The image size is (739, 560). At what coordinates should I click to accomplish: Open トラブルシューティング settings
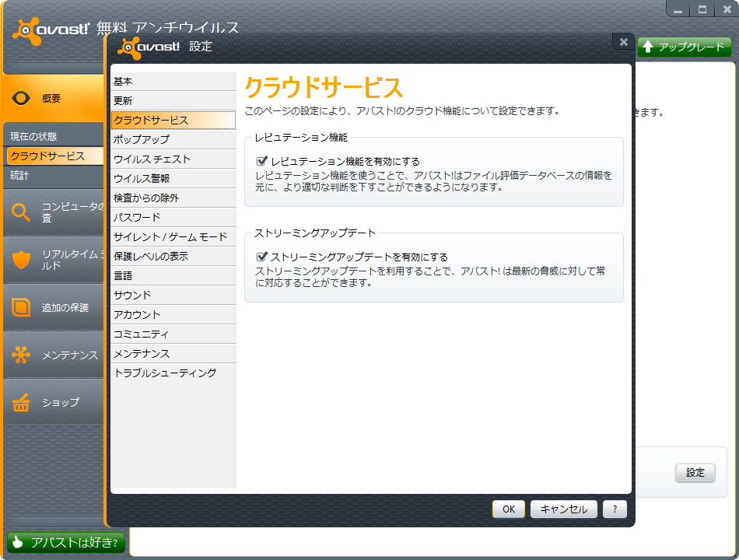point(173,373)
